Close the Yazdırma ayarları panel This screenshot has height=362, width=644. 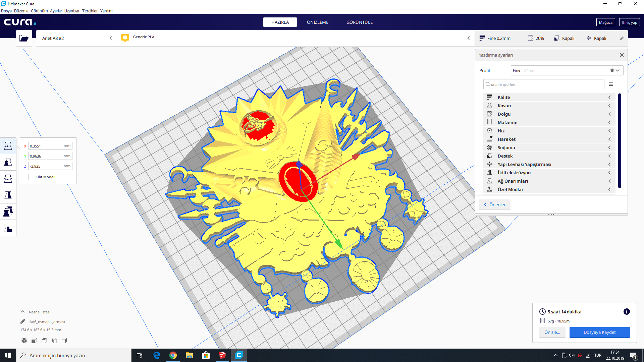622,55
